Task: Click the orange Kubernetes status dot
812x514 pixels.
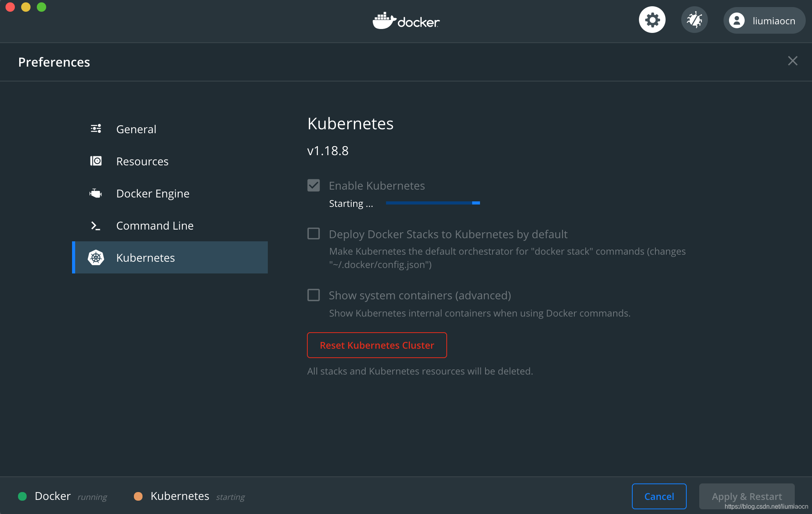Action: pyautogui.click(x=138, y=496)
